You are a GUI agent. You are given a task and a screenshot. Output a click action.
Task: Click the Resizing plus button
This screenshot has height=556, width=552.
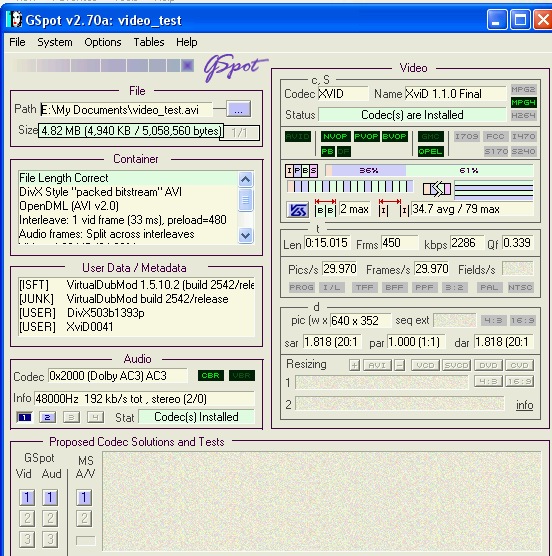(x=354, y=365)
